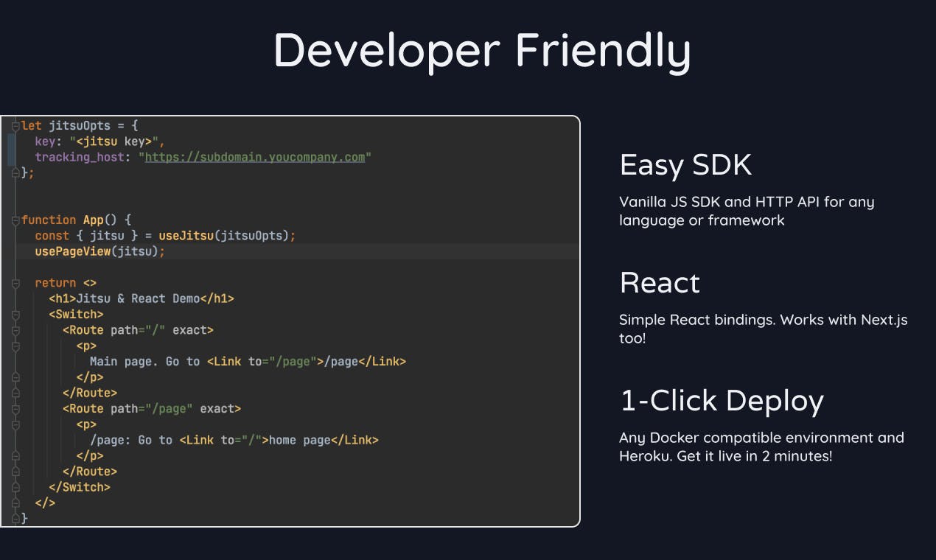Click the '<jitsu key>' string value
The image size is (936, 560).
(114, 141)
